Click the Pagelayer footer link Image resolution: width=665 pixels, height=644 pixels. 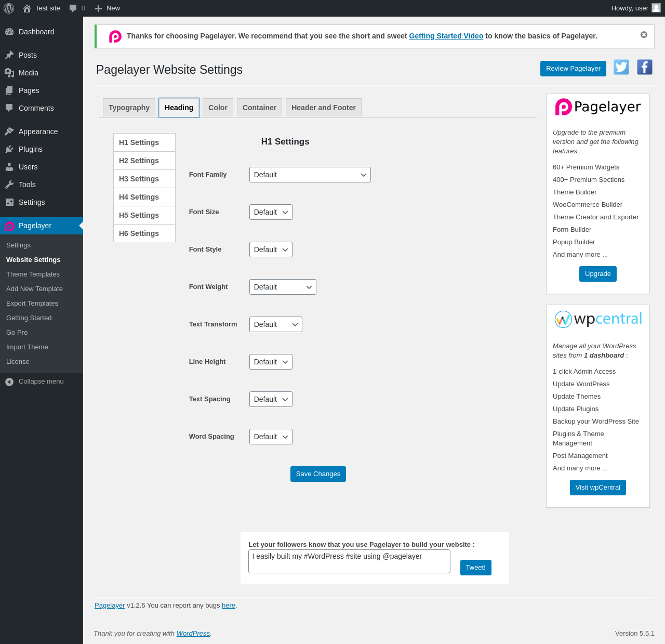(x=110, y=606)
